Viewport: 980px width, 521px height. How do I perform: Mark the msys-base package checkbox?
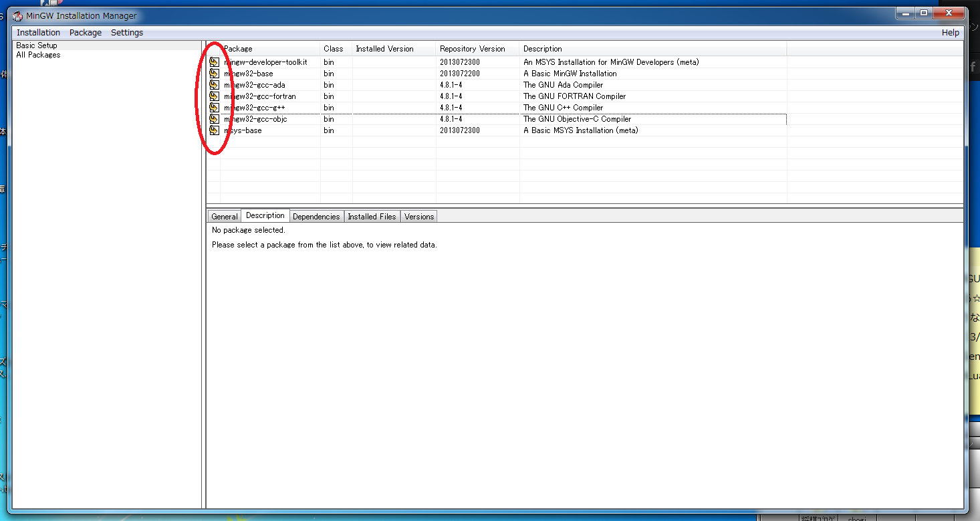tap(214, 130)
